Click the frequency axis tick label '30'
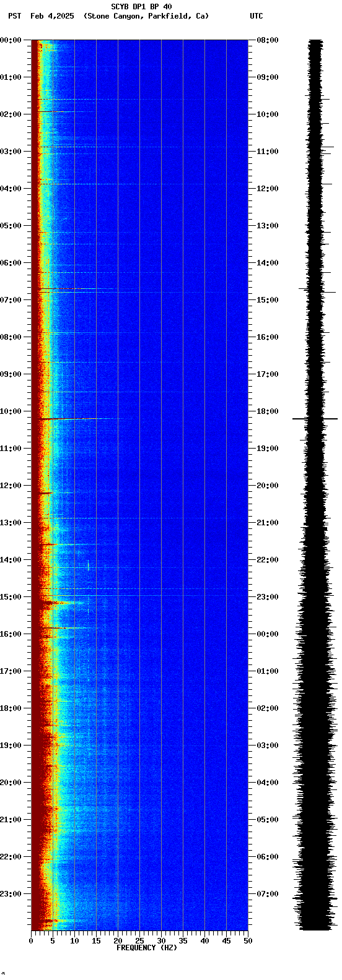This screenshot has width=342, height=980. coord(161,941)
